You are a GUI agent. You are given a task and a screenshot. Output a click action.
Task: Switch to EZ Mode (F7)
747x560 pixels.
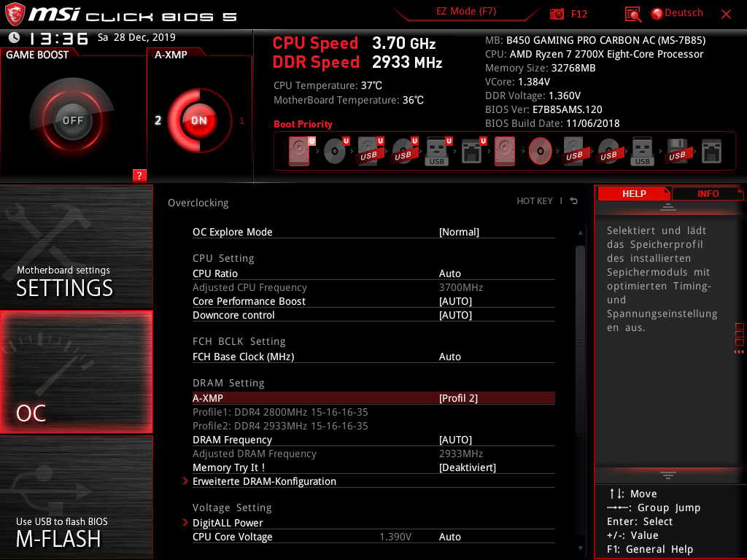(466, 12)
